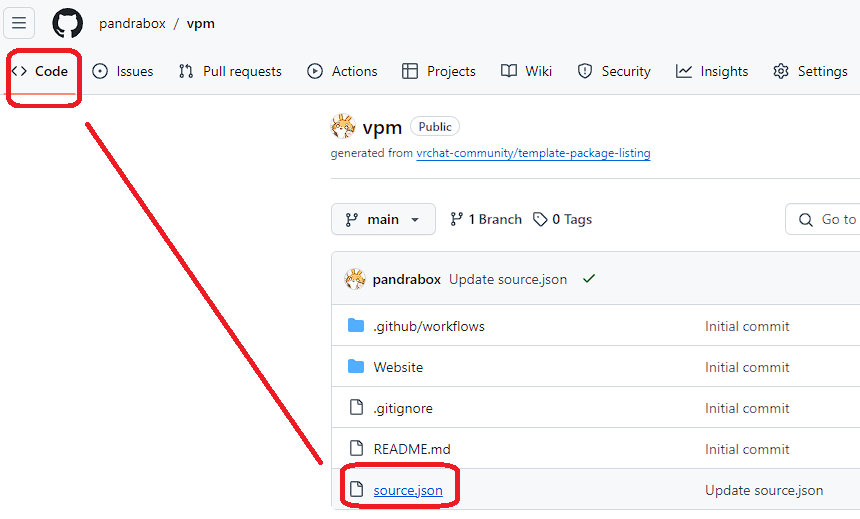The width and height of the screenshot is (860, 519).
Task: Click the Go to file search field
Action: 830,220
